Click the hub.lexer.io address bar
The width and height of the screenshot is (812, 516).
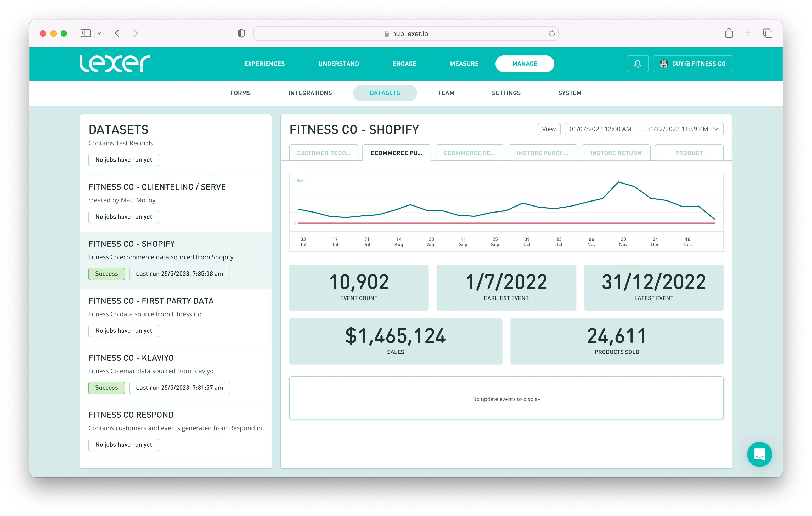coord(406,33)
